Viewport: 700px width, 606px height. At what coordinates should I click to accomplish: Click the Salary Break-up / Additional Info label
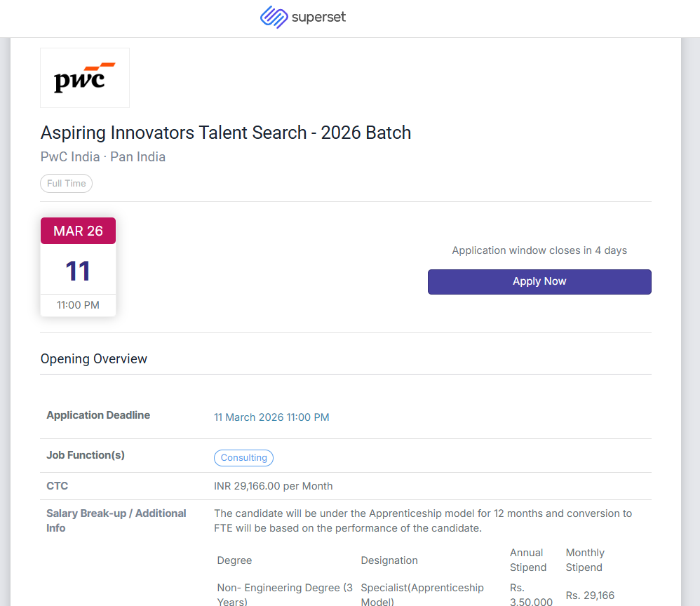pyautogui.click(x=116, y=520)
